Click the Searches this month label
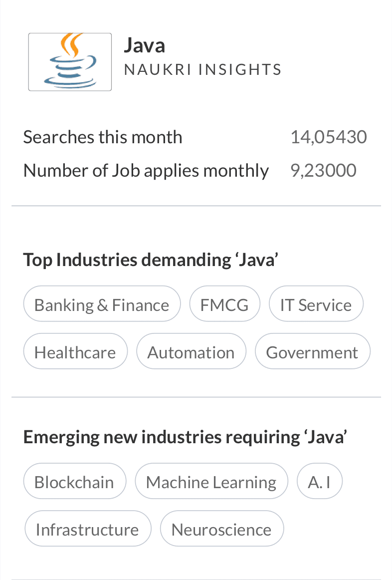 click(103, 137)
